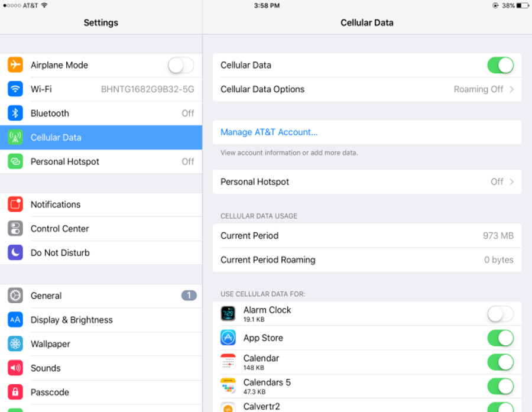Tap the Cellular Data Options row label
This screenshot has width=532, height=412.
262,89
